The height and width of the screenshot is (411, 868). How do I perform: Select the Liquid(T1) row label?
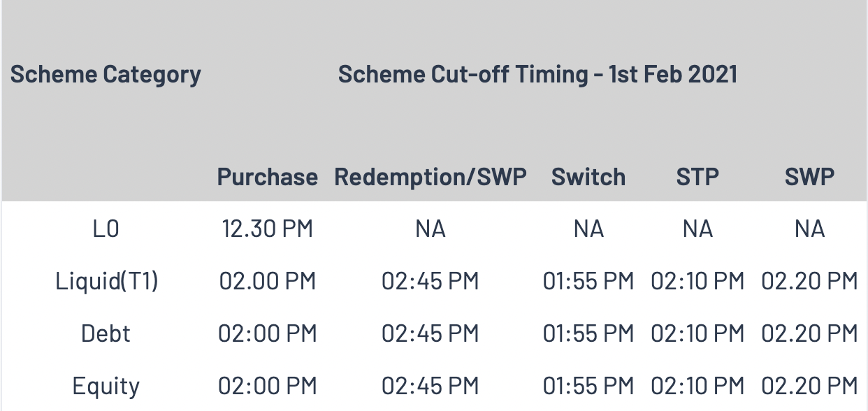tap(106, 282)
